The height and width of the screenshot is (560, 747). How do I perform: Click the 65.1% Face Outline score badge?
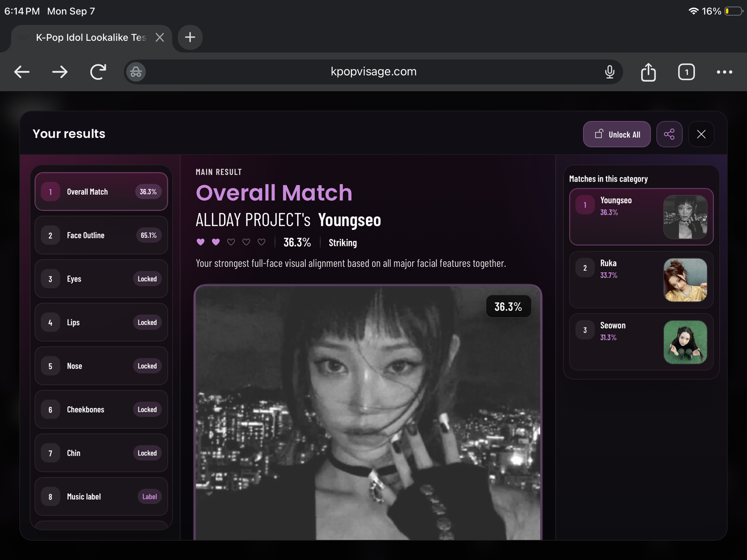pos(149,235)
